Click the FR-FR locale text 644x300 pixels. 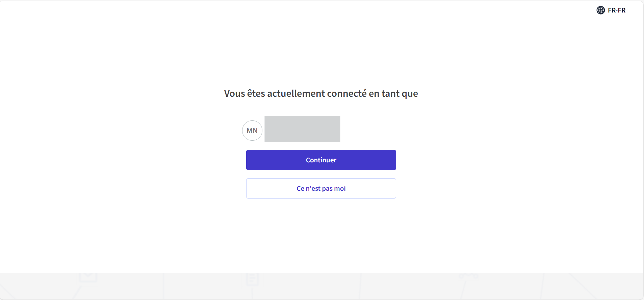click(x=617, y=10)
